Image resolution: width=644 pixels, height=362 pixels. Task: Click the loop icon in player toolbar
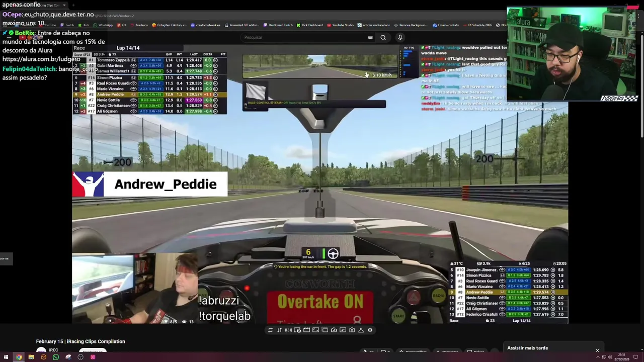click(x=270, y=330)
